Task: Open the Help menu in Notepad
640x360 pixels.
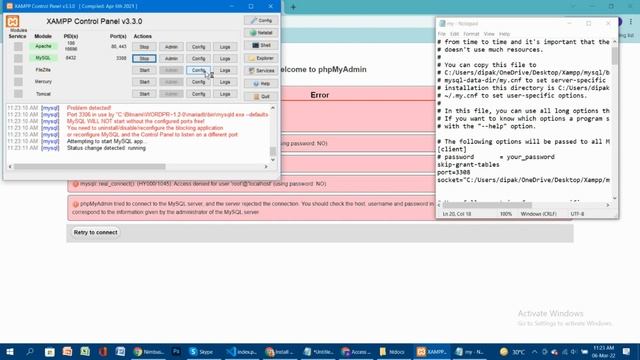Action: (504, 34)
